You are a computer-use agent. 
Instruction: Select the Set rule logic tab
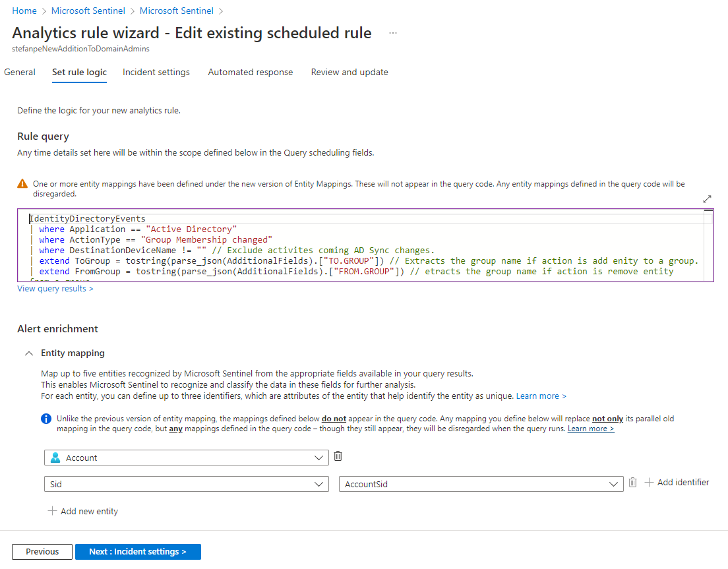[79, 72]
